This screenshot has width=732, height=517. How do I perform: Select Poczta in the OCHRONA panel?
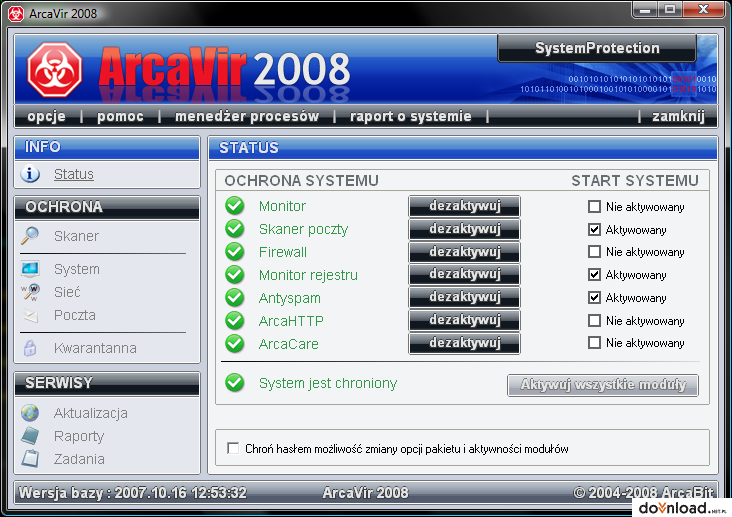coord(75,315)
